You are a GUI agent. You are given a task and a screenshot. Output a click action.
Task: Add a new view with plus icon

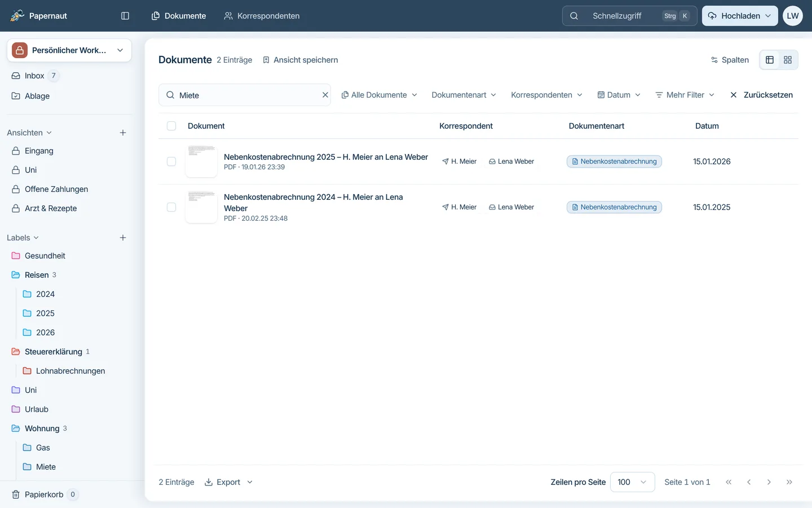coord(123,133)
